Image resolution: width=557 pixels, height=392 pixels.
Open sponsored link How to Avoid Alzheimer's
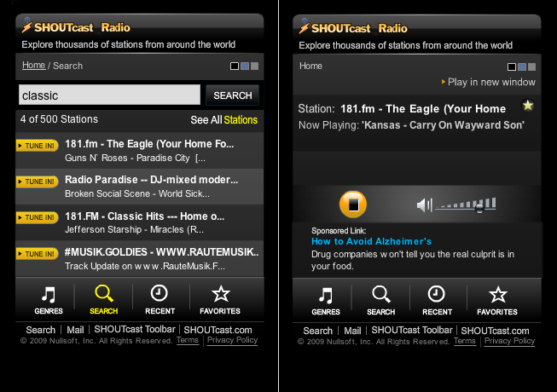point(371,241)
